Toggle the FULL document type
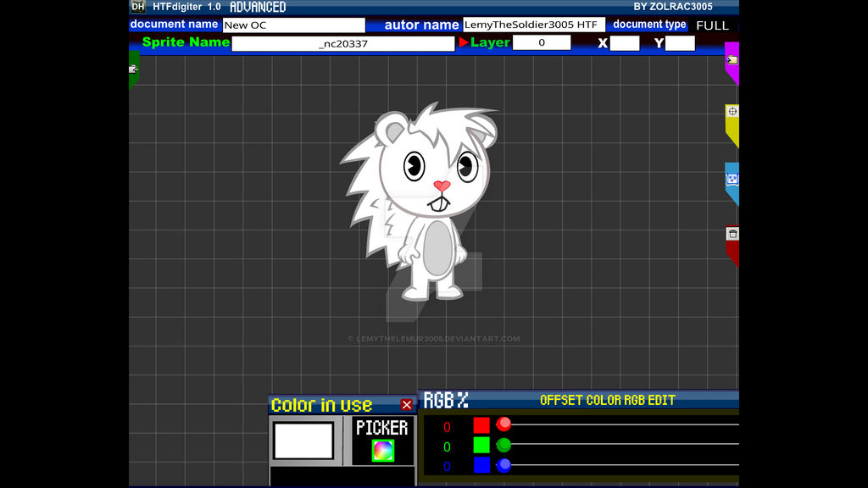The image size is (868, 488). (x=712, y=25)
